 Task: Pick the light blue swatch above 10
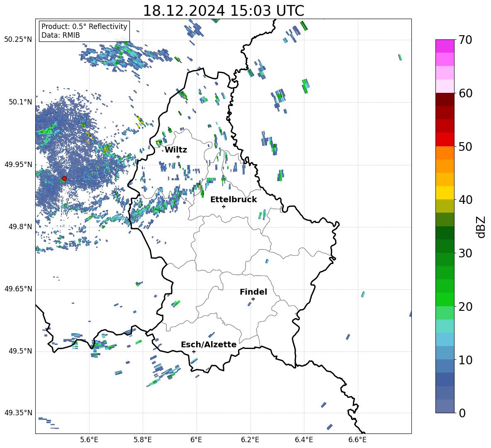click(445, 339)
